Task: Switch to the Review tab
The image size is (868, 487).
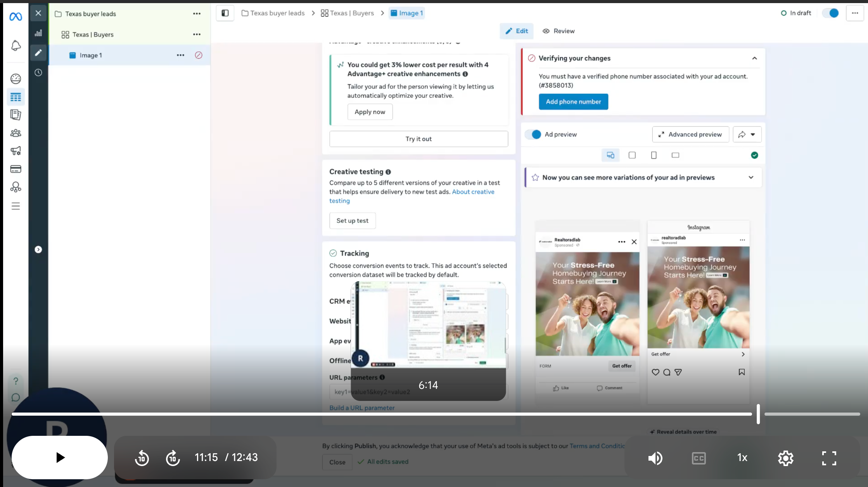Action: (558, 31)
